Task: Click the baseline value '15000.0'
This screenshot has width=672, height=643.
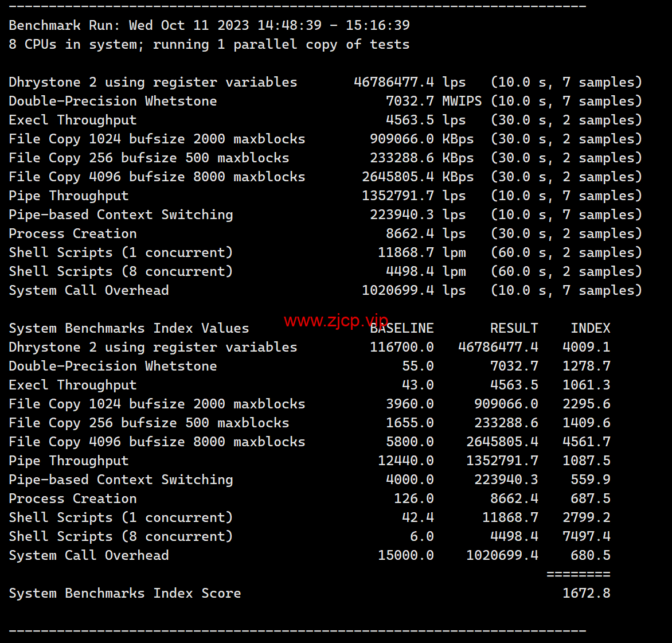Action: 406,555
